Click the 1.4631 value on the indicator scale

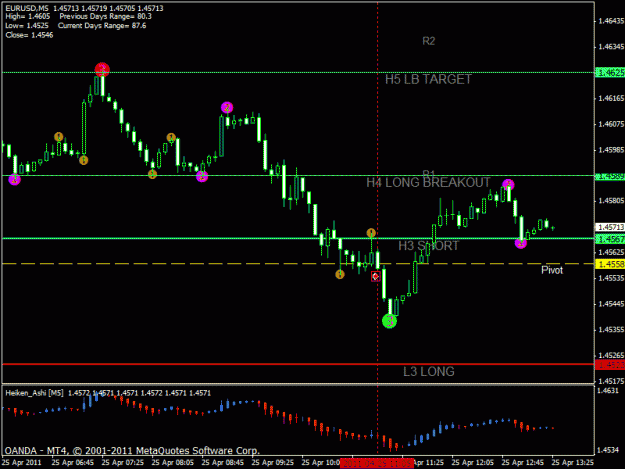[608, 391]
